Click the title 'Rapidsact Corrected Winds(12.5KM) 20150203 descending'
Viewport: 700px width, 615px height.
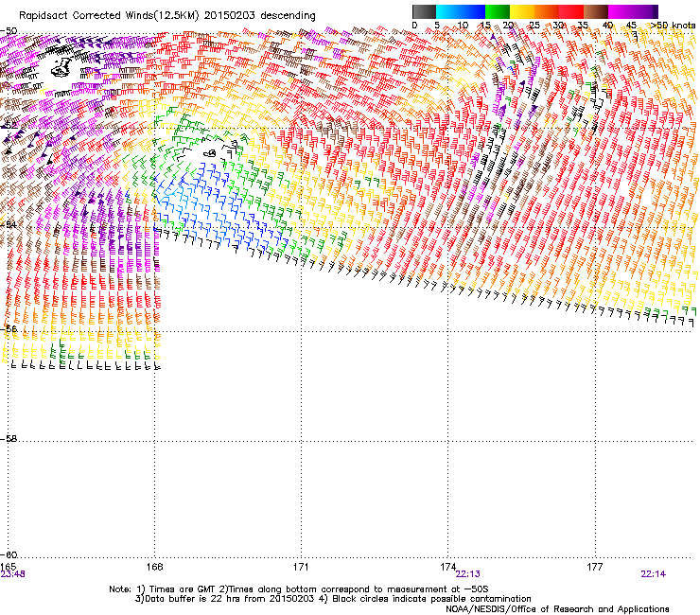click(167, 16)
